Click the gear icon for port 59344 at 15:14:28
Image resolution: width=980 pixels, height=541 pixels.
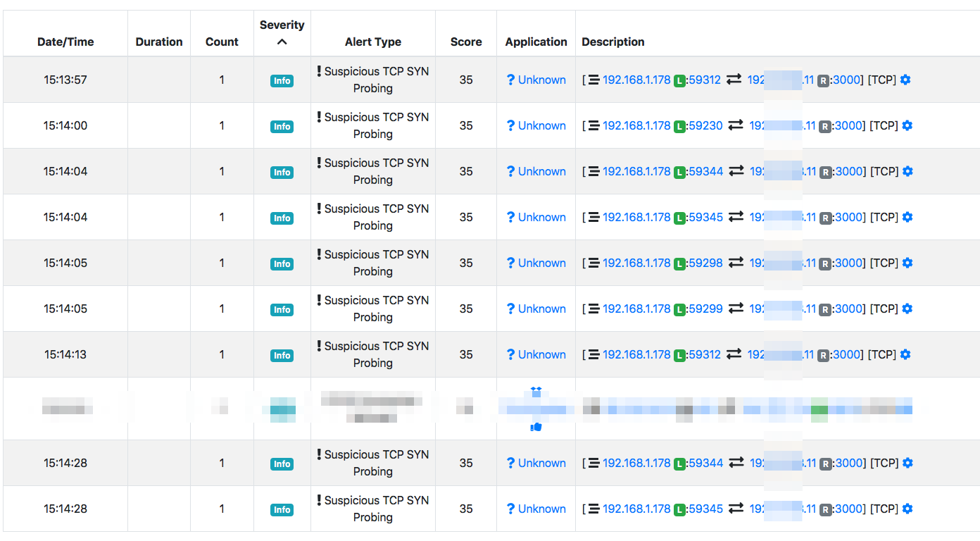908,463
